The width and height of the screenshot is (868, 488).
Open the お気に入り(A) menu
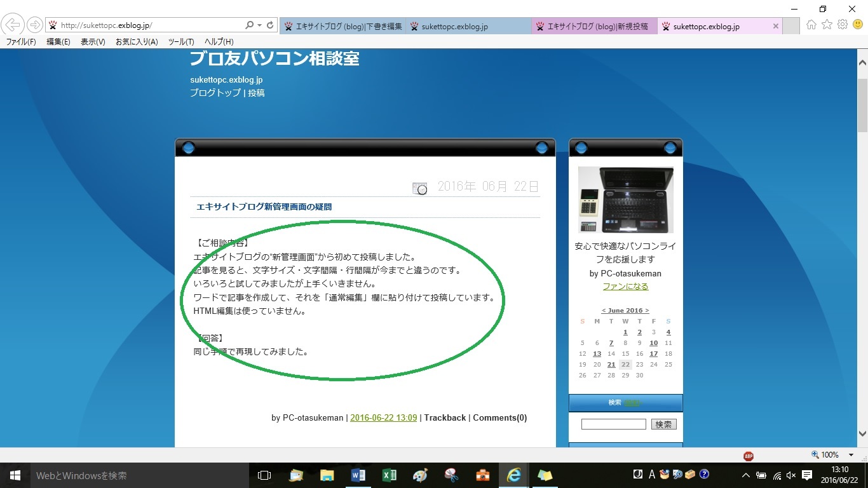tap(137, 42)
